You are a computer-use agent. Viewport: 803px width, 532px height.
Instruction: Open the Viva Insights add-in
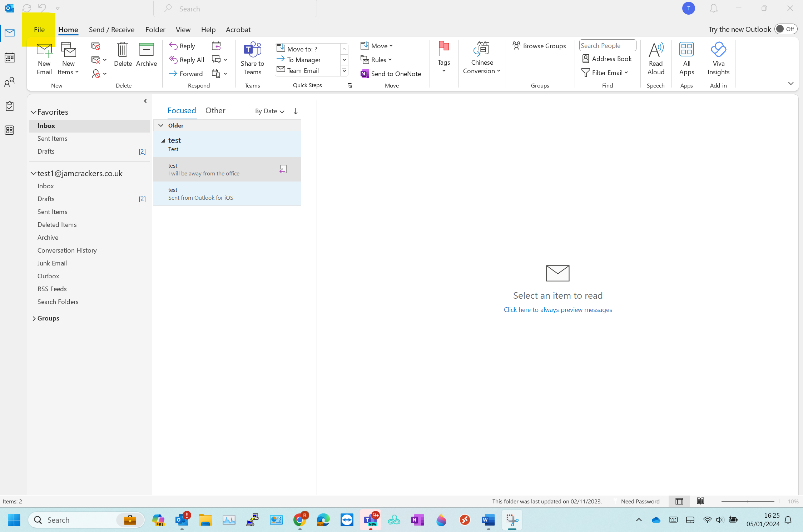[719, 58]
